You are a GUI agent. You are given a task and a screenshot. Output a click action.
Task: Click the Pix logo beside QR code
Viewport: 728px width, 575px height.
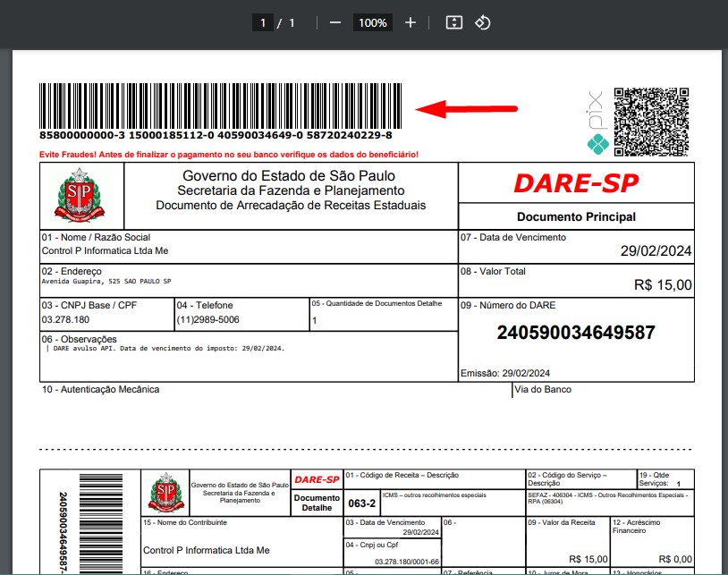tap(597, 122)
